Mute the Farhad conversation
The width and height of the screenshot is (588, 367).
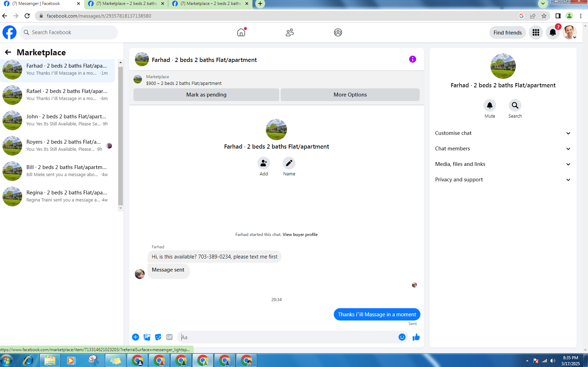coord(490,105)
